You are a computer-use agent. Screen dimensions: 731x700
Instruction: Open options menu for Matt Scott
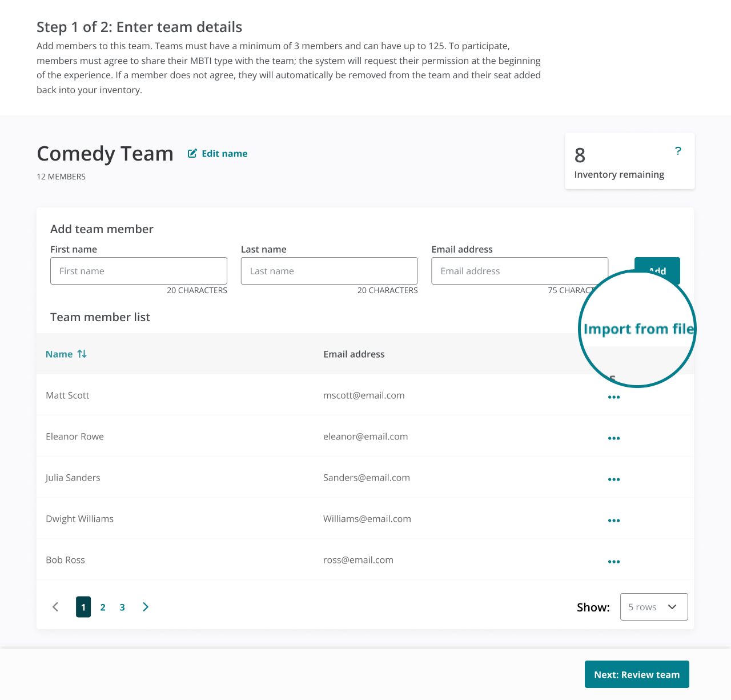point(614,397)
